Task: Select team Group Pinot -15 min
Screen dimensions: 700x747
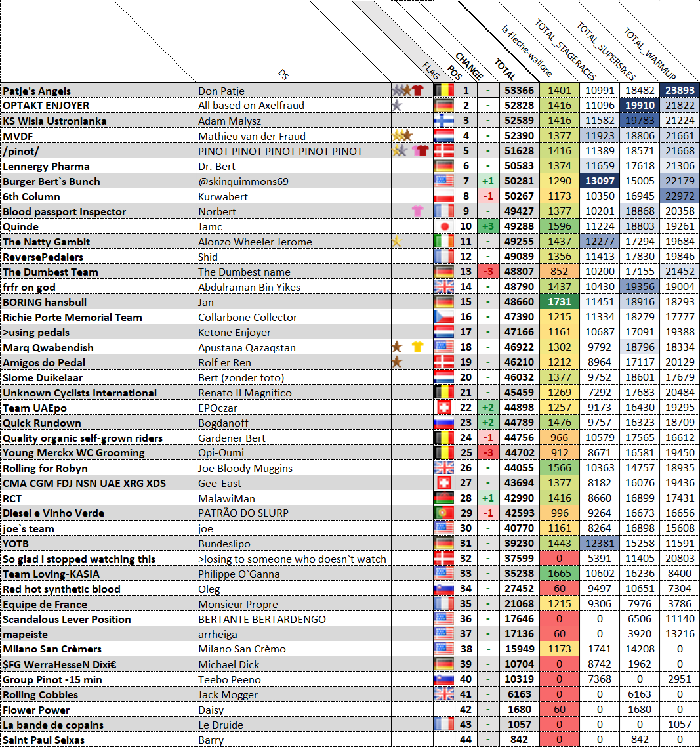Action: point(52,680)
